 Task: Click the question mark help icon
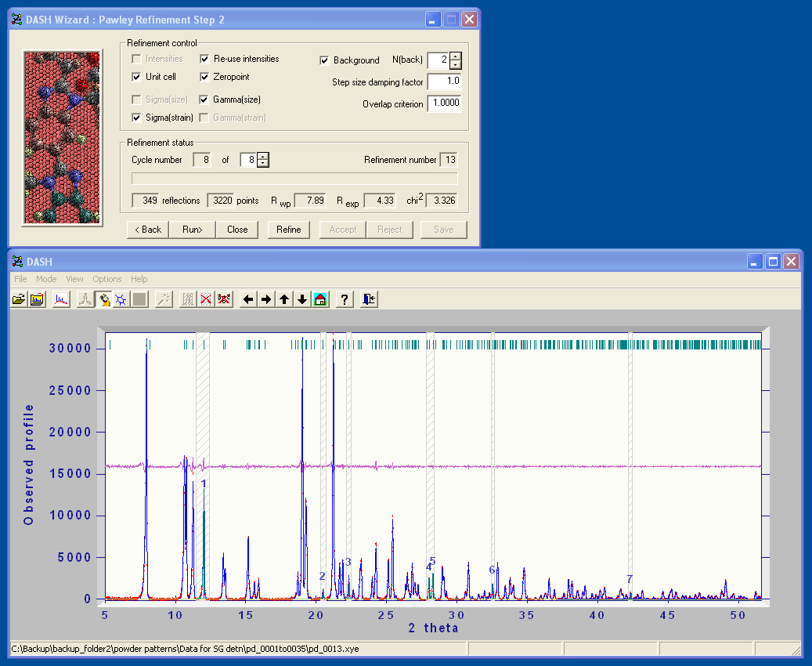point(345,299)
